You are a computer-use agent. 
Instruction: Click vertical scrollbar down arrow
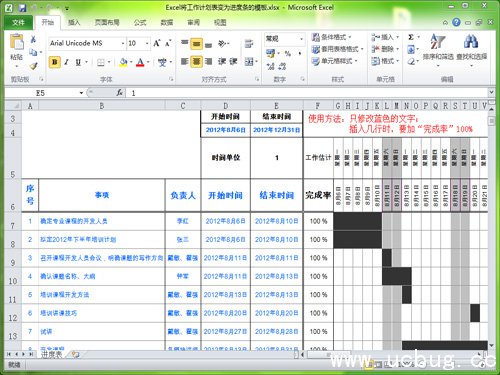pyautogui.click(x=491, y=345)
